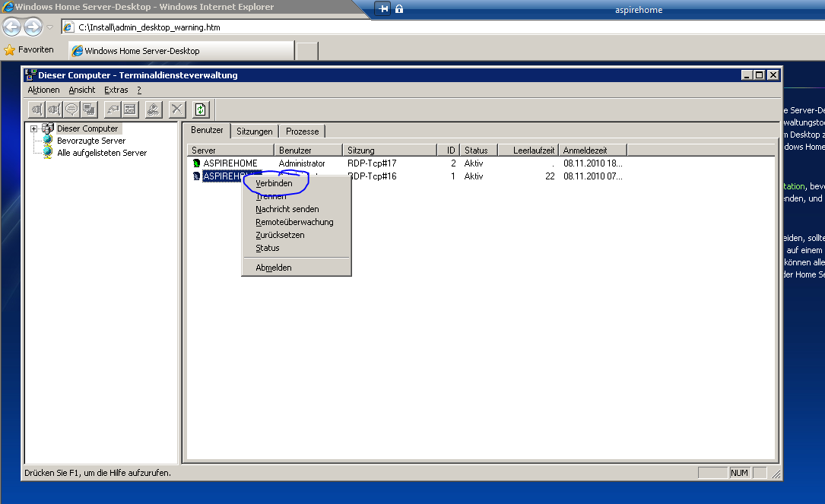
Task: Open the recent pages dropdown arrow
Action: point(50,27)
